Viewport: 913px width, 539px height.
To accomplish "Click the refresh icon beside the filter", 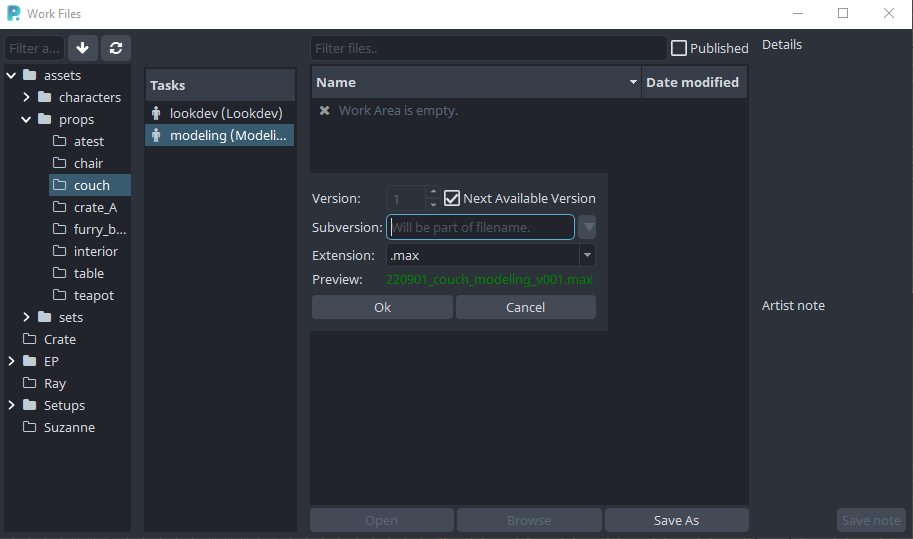I will tap(116, 48).
